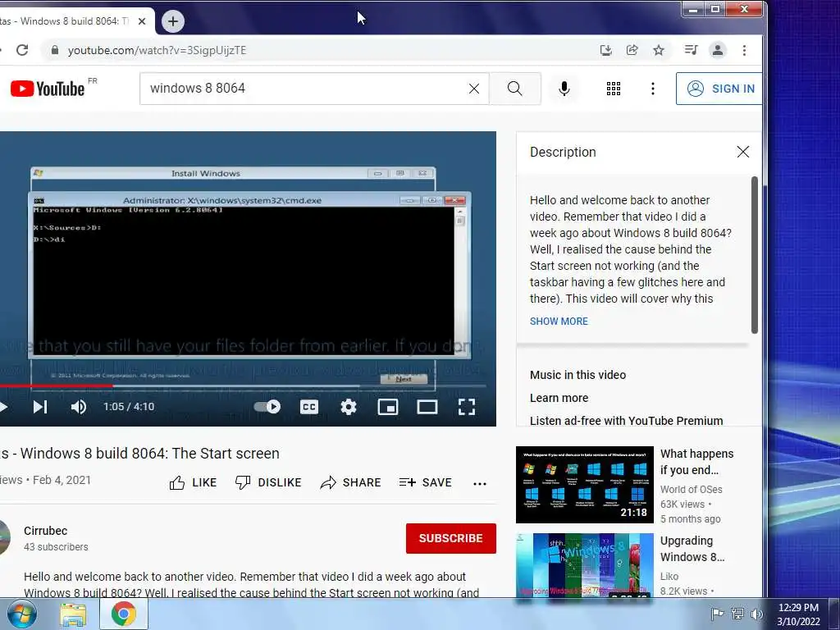The height and width of the screenshot is (630, 840).
Task: Mute the video volume
Action: (x=79, y=407)
